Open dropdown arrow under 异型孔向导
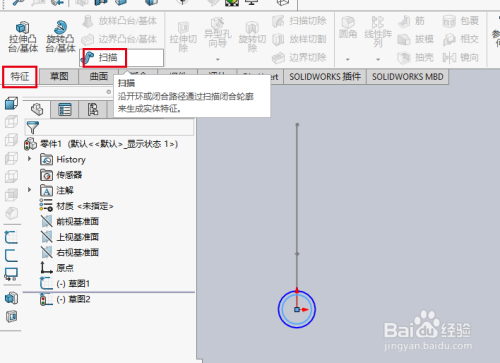The image size is (500, 363). coord(218,60)
